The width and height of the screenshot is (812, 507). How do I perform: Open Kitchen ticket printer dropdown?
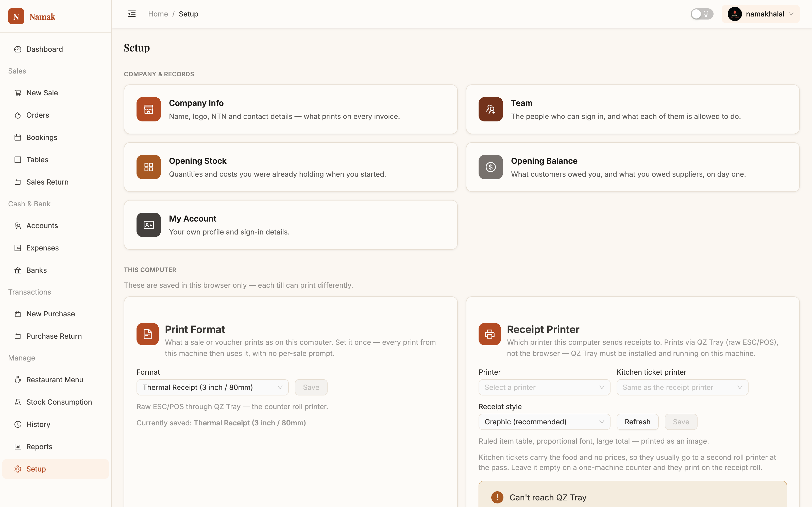(682, 387)
